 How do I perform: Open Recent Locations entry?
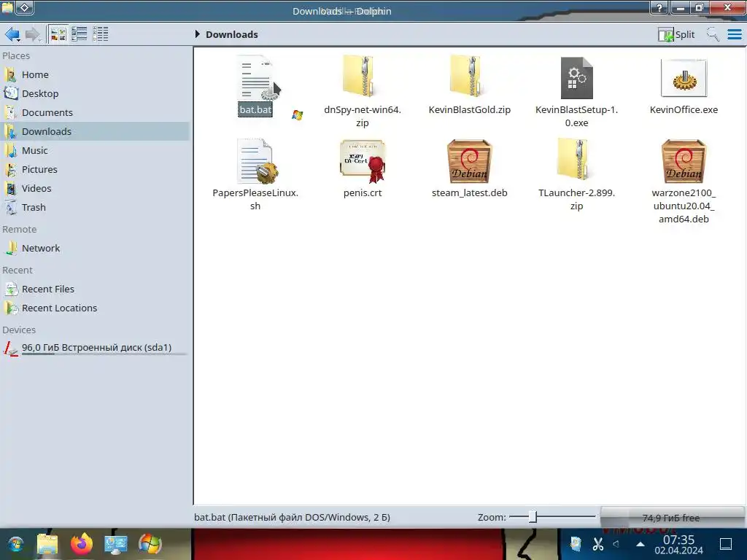[x=96, y=308]
